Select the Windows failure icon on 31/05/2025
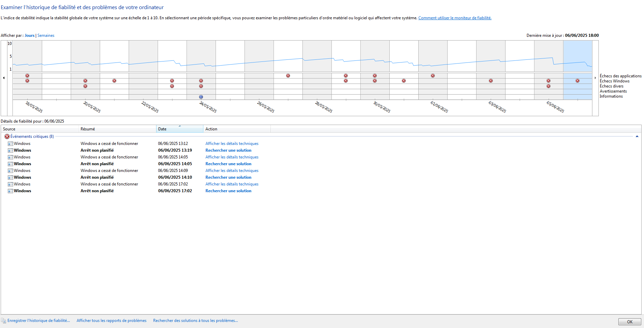This screenshot has height=328, width=644. click(404, 81)
